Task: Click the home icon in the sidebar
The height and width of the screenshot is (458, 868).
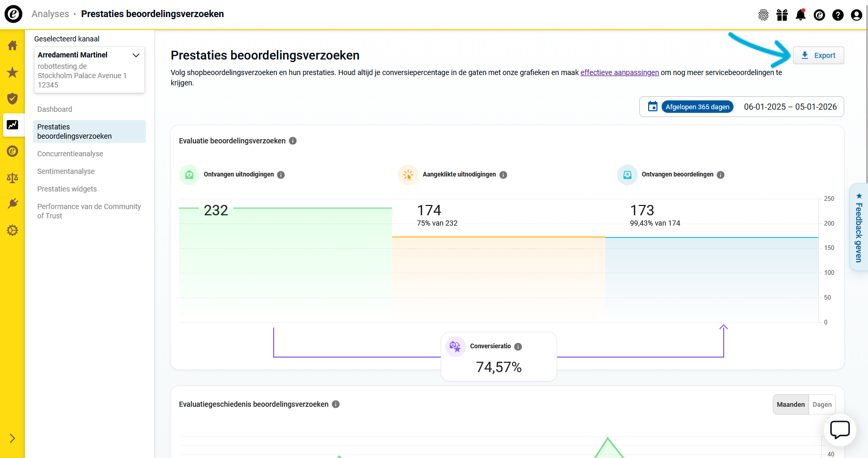Action: tap(12, 46)
